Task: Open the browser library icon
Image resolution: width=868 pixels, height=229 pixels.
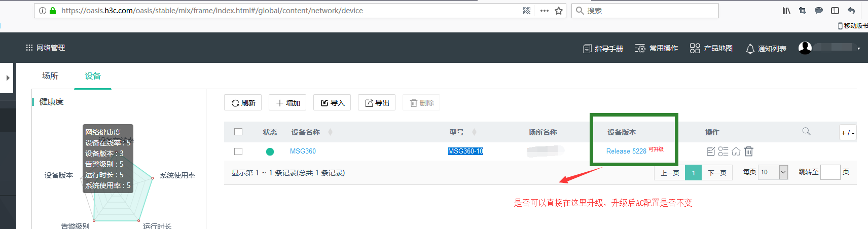Action: [x=786, y=11]
